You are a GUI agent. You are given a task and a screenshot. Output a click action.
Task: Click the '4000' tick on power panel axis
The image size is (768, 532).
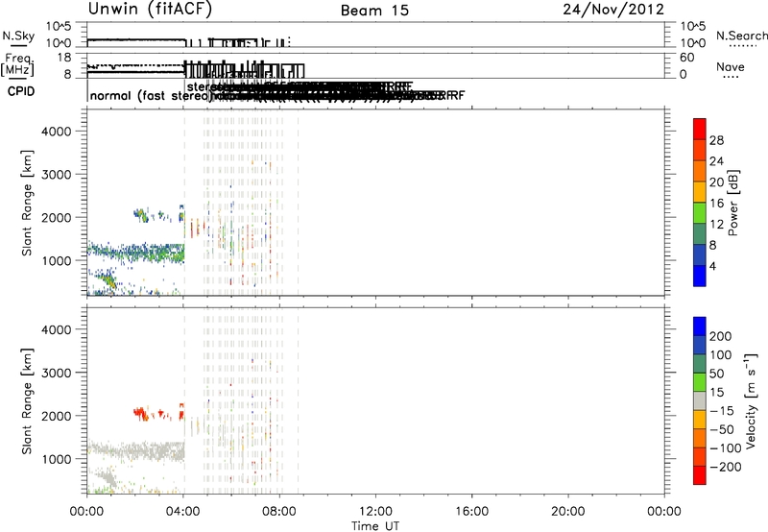[56, 132]
